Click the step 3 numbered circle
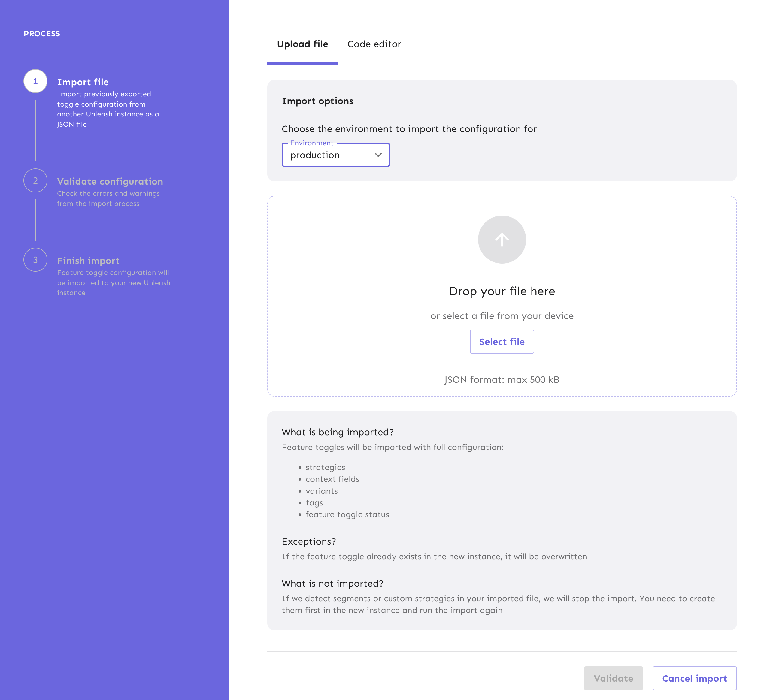The height and width of the screenshot is (700, 770). point(35,260)
